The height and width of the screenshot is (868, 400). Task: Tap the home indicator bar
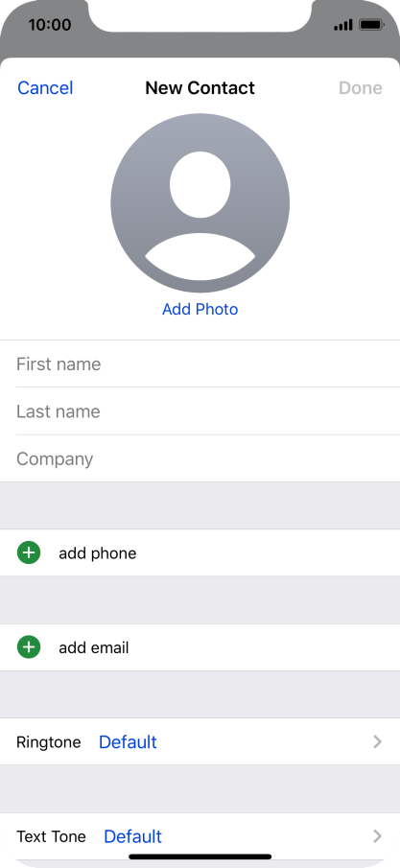(x=200, y=856)
